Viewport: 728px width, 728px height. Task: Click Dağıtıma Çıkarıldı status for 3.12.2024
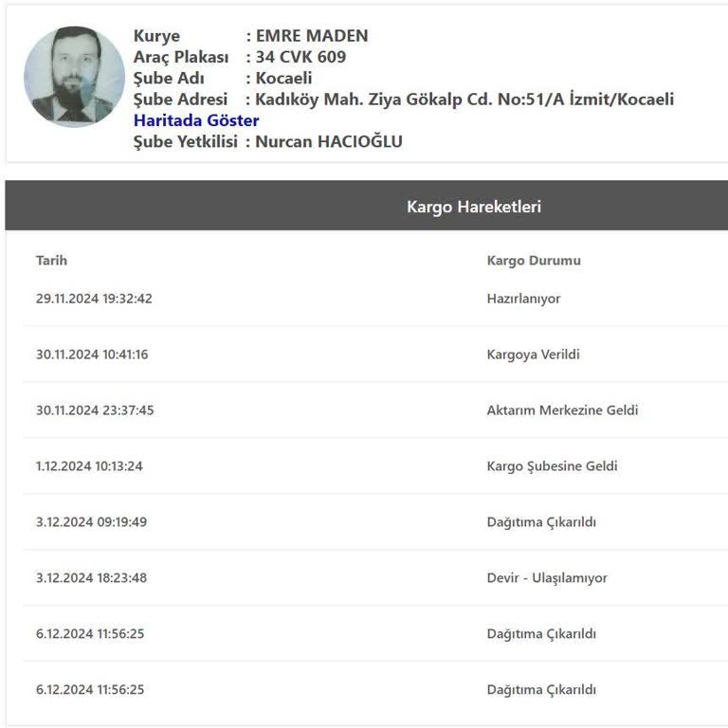(x=541, y=522)
